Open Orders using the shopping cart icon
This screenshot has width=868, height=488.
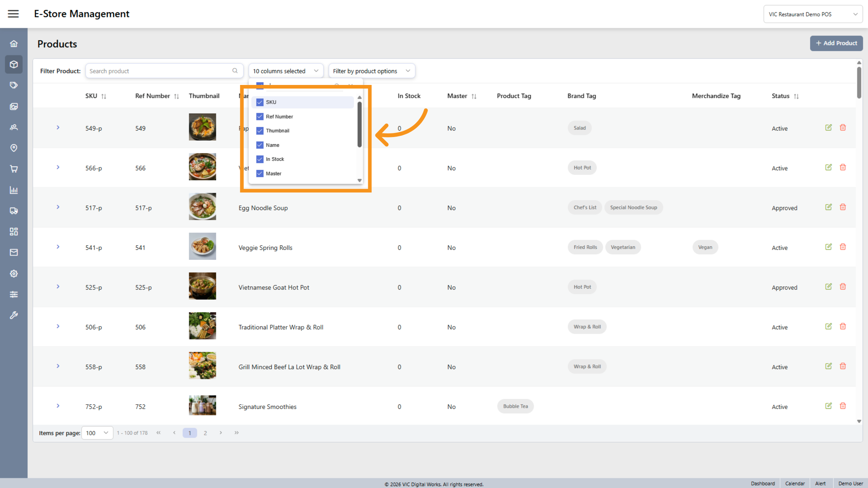tap(14, 169)
